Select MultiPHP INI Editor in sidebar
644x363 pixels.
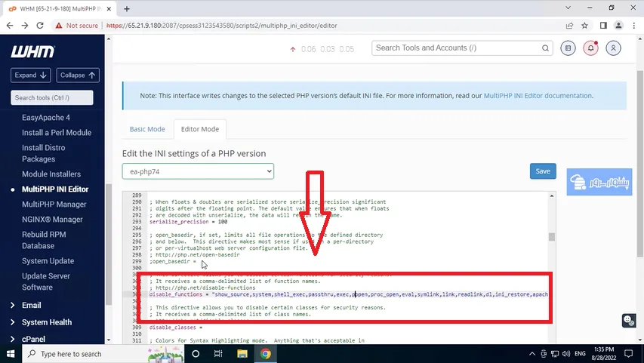pyautogui.click(x=55, y=189)
